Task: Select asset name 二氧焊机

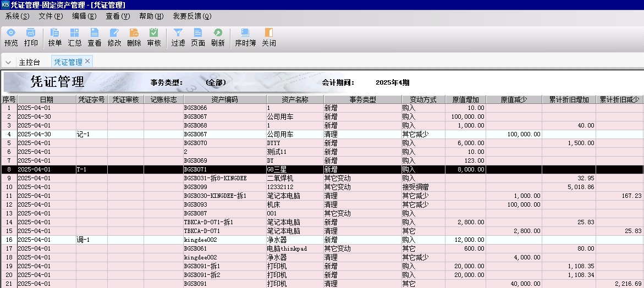Action: 295,179
